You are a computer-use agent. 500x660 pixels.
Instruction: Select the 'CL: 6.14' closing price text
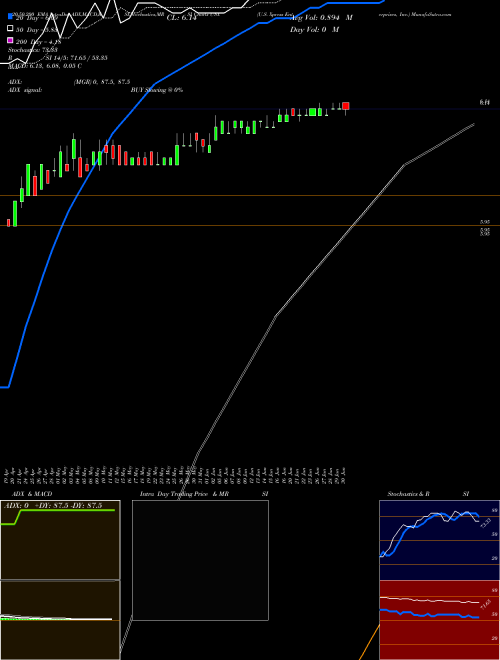(x=181, y=18)
